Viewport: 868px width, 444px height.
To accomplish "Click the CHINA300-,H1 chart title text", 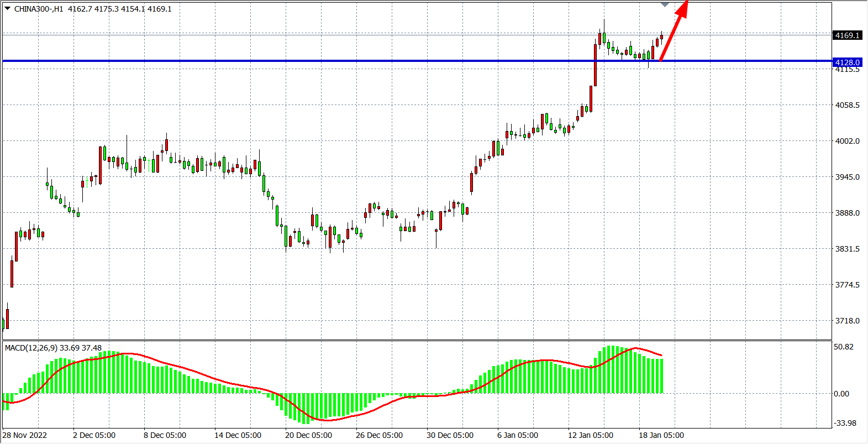I will click(x=39, y=9).
